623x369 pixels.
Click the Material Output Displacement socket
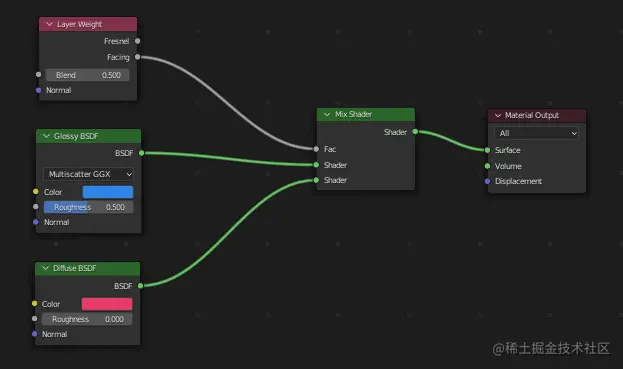click(488, 181)
